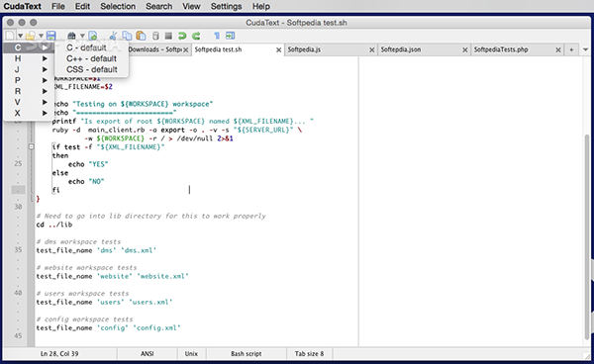Cut selection with the scissors icon
Viewport: 594px width, 364px height.
113,36
